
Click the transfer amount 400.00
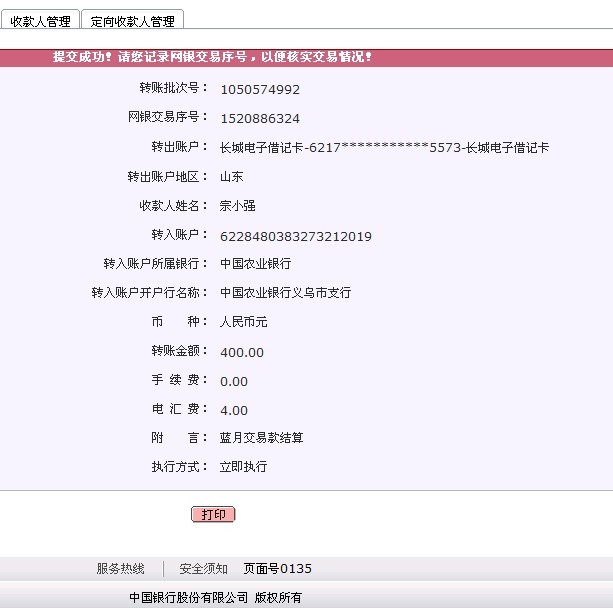coord(242,352)
